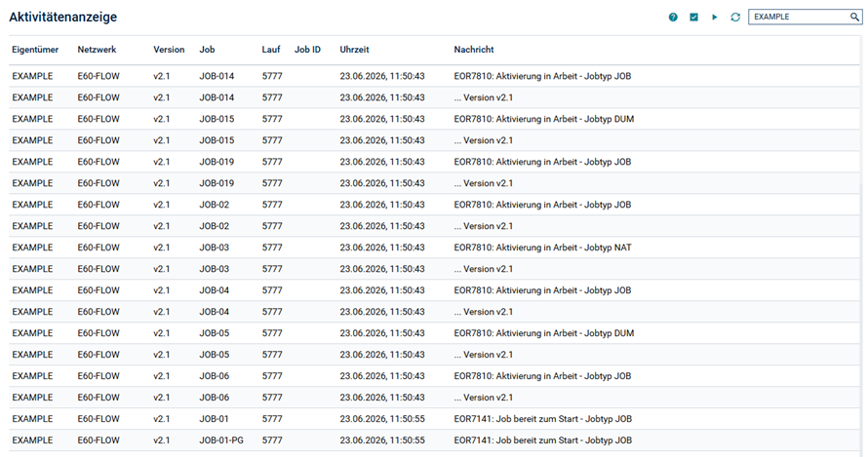The height and width of the screenshot is (457, 868).
Task: Click the EOR7810 message in the JOB-019 row
Action: coord(542,162)
